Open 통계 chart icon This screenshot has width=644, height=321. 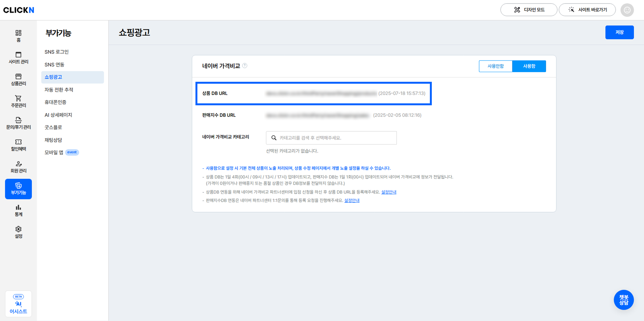[18, 211]
